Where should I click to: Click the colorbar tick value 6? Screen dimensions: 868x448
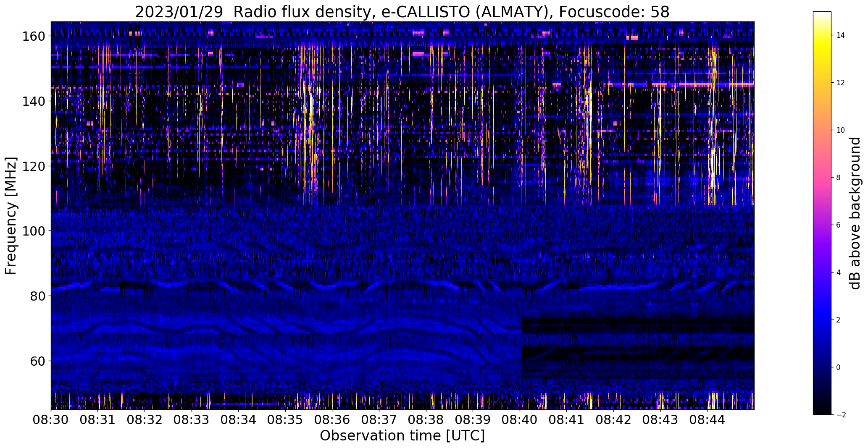839,225
